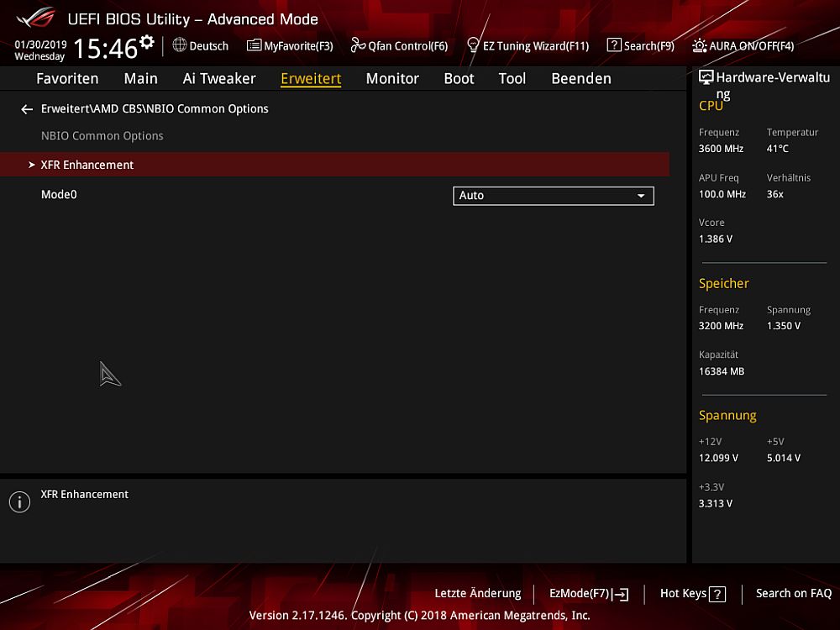This screenshot has width=840, height=630.
Task: Click the Hardware monitor screen icon
Action: 706,78
